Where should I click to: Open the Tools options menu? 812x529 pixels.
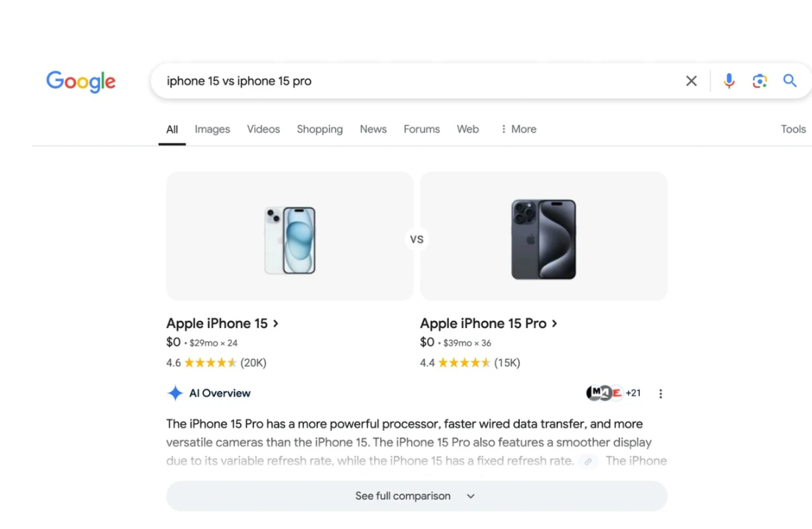coord(793,129)
